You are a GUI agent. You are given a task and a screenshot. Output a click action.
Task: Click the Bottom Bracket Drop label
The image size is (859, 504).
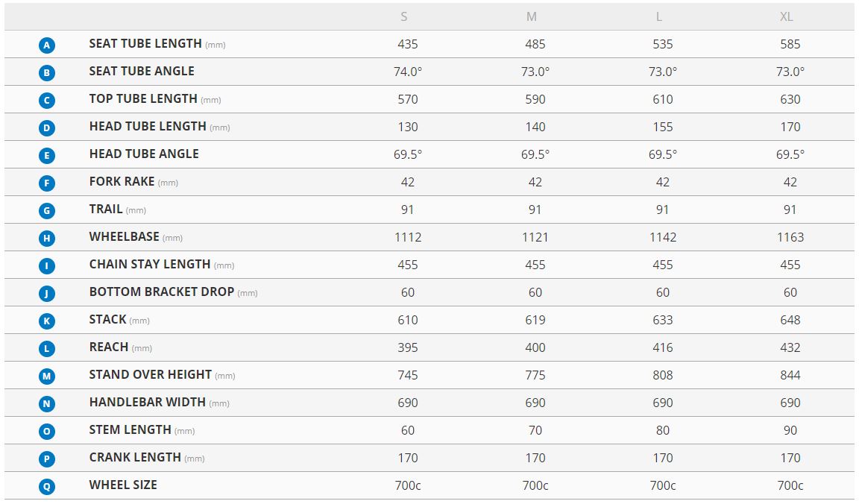pyautogui.click(x=161, y=292)
